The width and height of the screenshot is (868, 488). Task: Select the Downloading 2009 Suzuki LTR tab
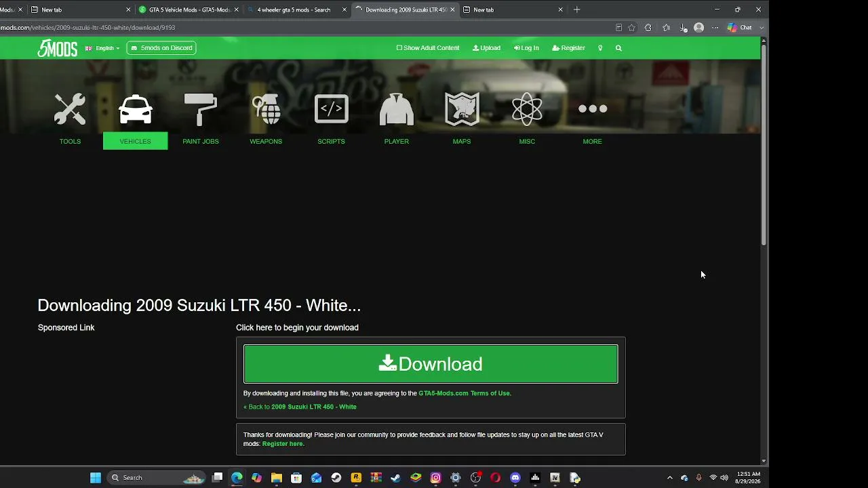point(405,9)
